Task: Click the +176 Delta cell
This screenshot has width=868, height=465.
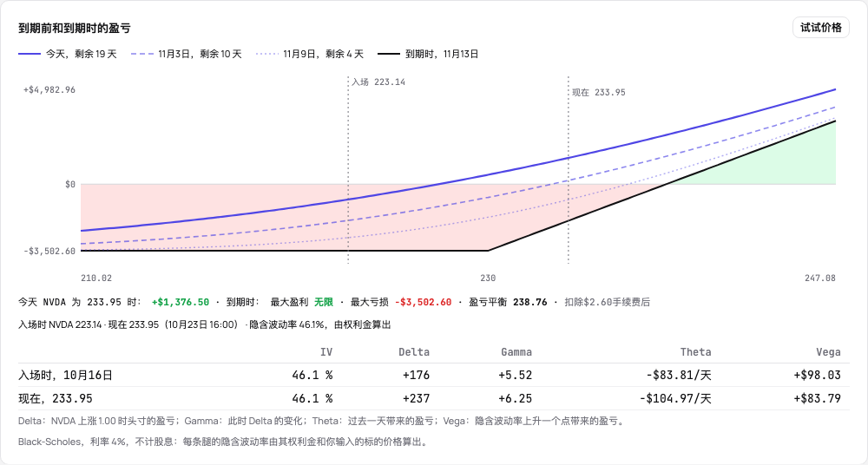Action: (417, 376)
